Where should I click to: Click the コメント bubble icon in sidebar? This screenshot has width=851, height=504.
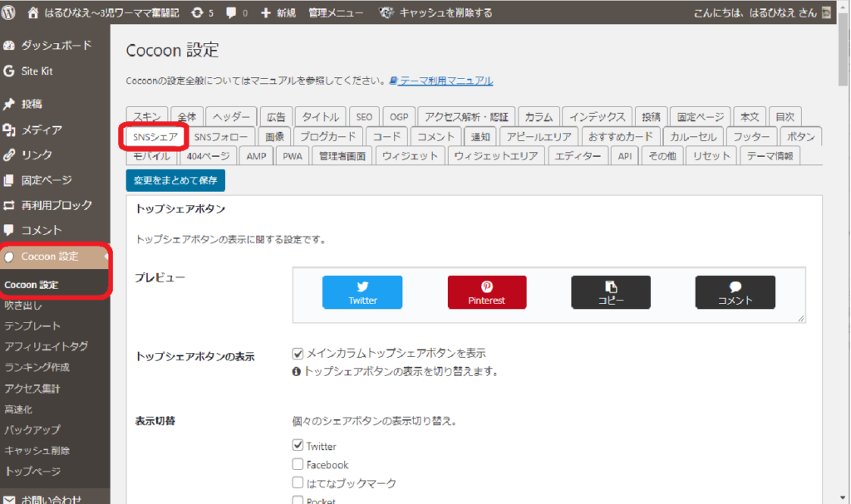pyautogui.click(x=8, y=230)
